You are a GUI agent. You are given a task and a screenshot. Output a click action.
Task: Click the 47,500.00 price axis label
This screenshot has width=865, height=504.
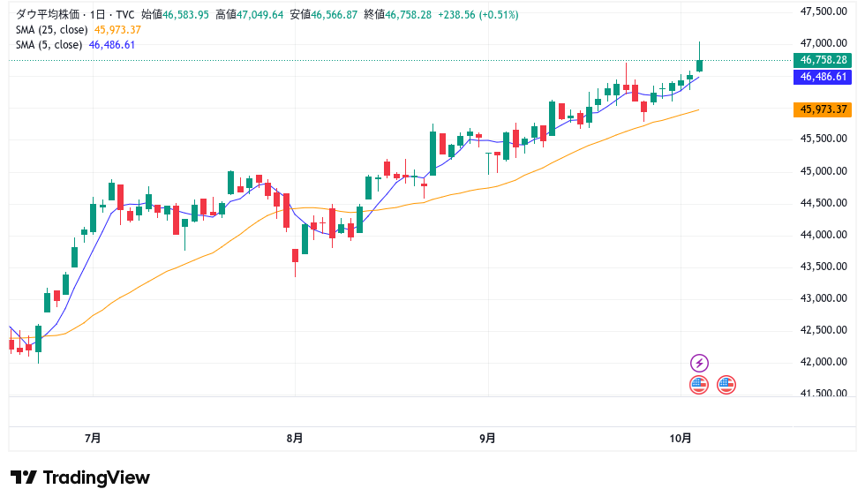[x=823, y=11]
